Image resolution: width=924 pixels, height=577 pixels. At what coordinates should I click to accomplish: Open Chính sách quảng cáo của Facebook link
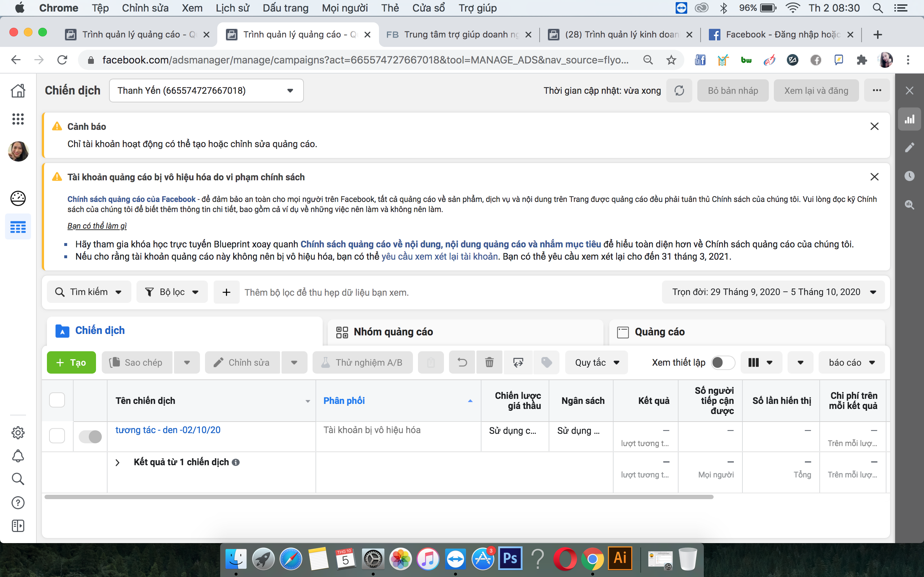(x=131, y=199)
